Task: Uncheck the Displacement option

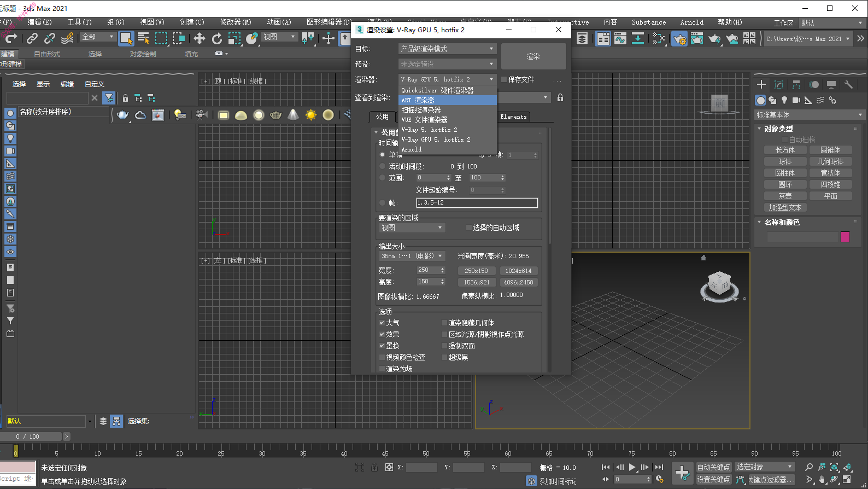Action: click(382, 346)
